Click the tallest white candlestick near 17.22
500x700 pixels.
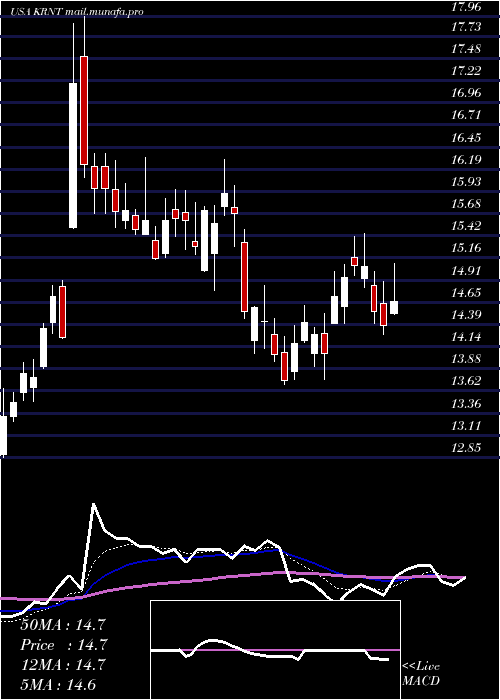73,155
